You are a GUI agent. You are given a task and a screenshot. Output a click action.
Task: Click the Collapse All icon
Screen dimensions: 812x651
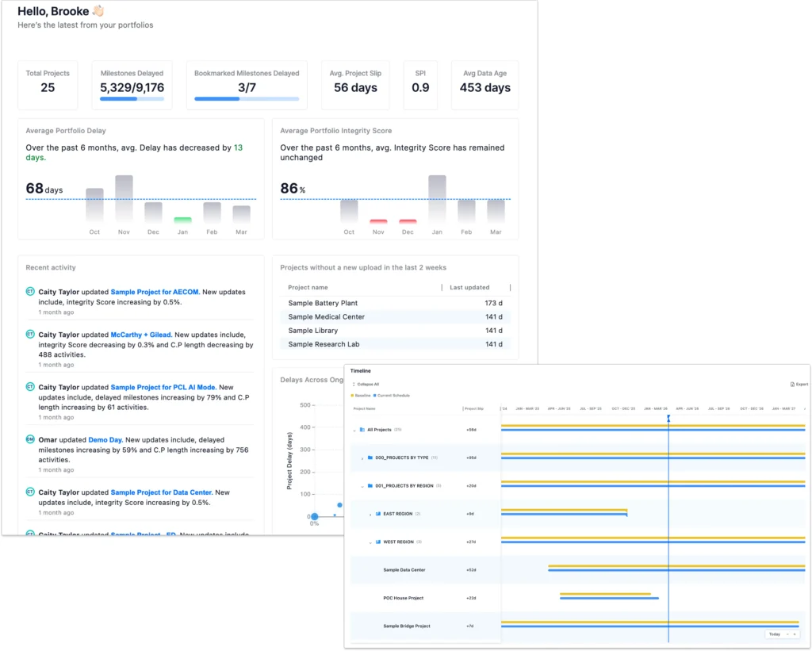[x=354, y=385]
